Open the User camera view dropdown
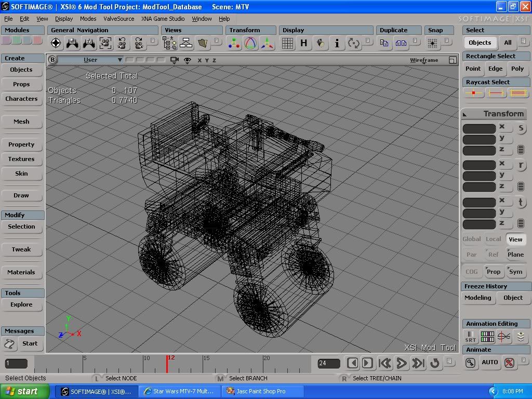The height and width of the screenshot is (399, 532). coord(90,60)
